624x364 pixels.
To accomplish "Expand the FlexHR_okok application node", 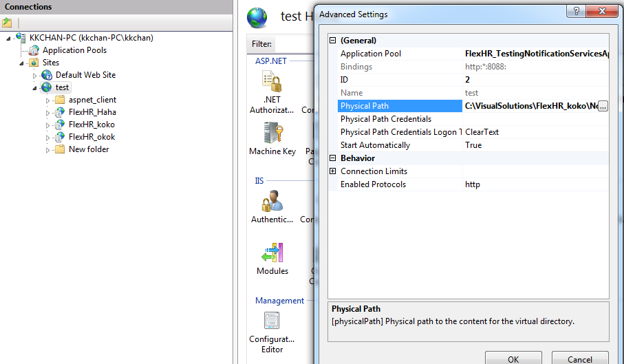I will 47,138.
